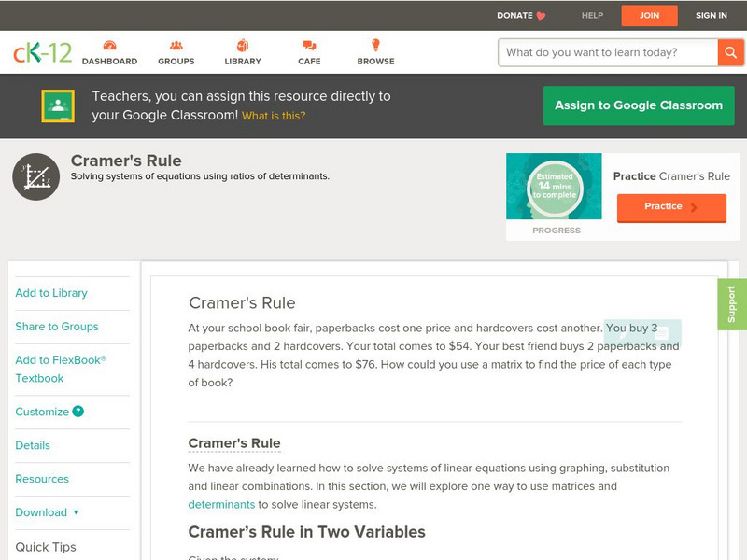Click the arrow on the Practice button
The image size is (747, 560).
click(x=694, y=207)
